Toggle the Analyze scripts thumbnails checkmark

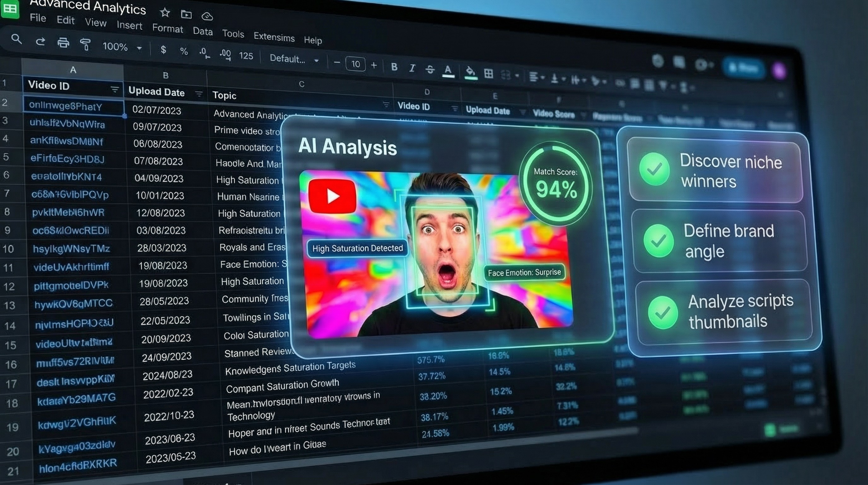[662, 313]
